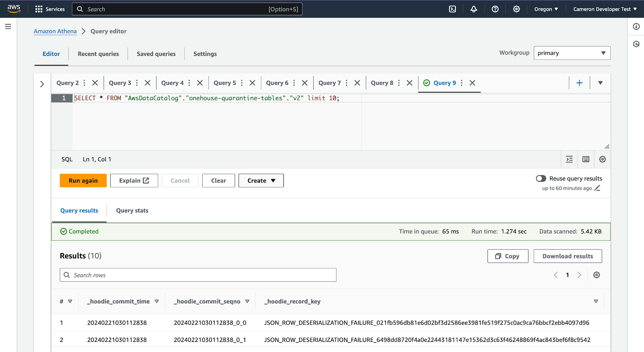Viewport: 644px width, 352px height.
Task: Open the Cameron Developer Test account menu
Action: tap(605, 9)
